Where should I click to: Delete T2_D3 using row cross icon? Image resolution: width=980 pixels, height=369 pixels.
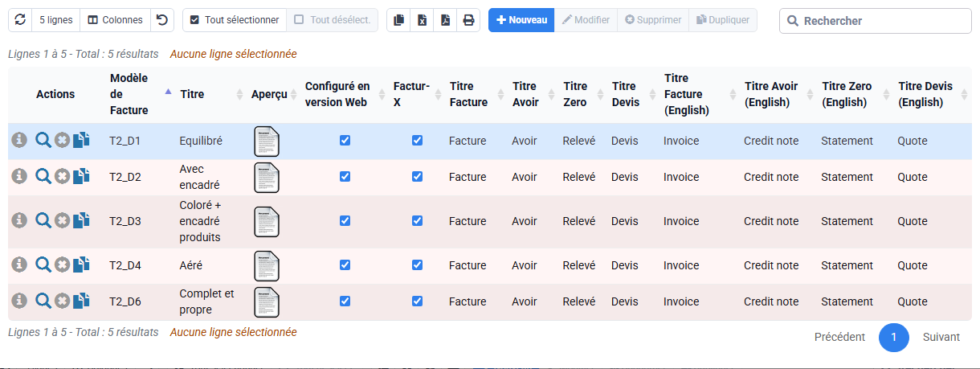pos(62,221)
